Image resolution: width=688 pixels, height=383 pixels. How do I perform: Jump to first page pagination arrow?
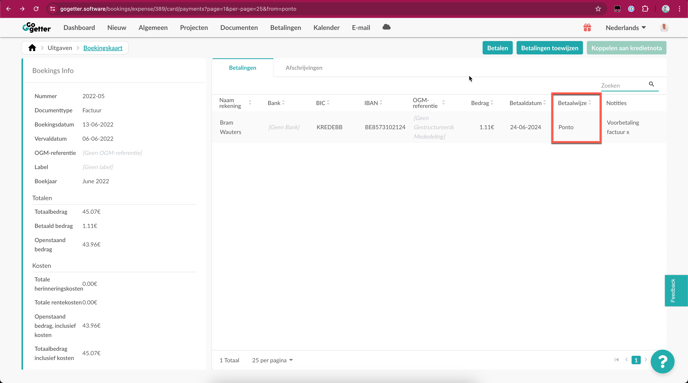click(x=616, y=360)
